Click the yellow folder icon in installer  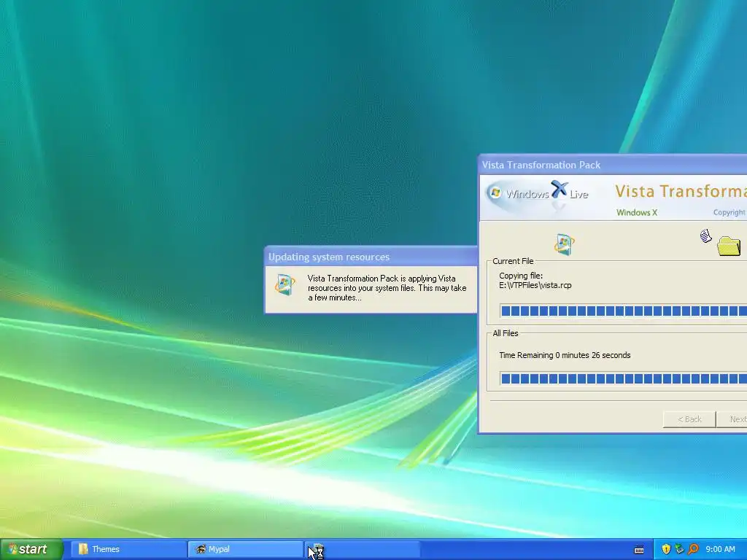[x=729, y=246]
